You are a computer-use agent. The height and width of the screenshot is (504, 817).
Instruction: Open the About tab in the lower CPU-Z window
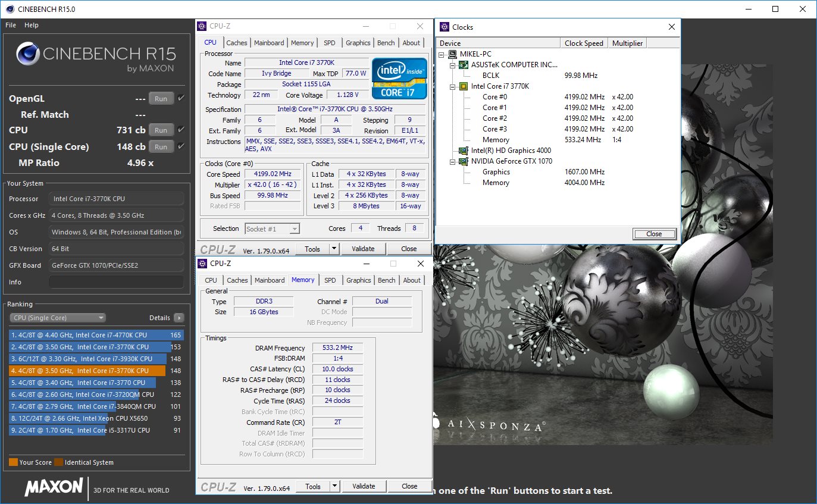412,280
